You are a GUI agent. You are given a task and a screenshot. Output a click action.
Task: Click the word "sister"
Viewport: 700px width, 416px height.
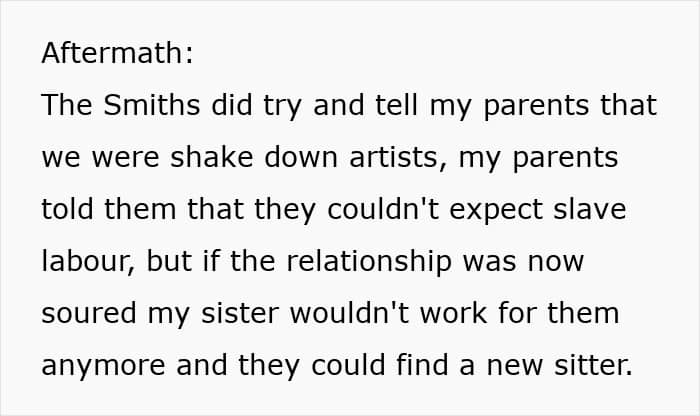coord(240,314)
